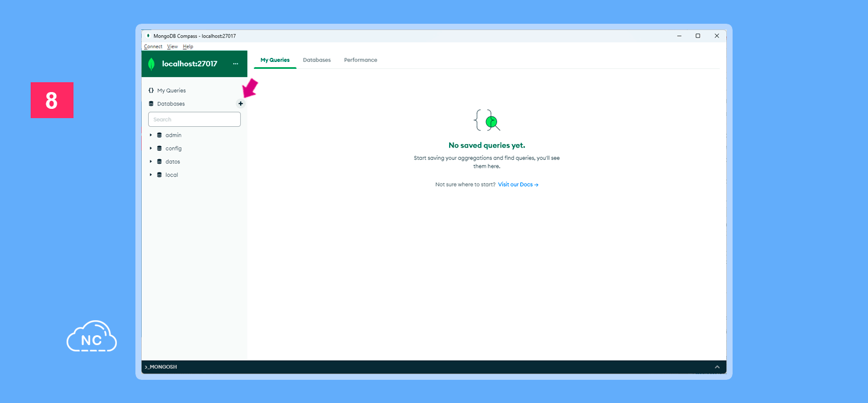Viewport: 868px width, 403px height.
Task: Click the admin database icon
Action: tap(159, 135)
